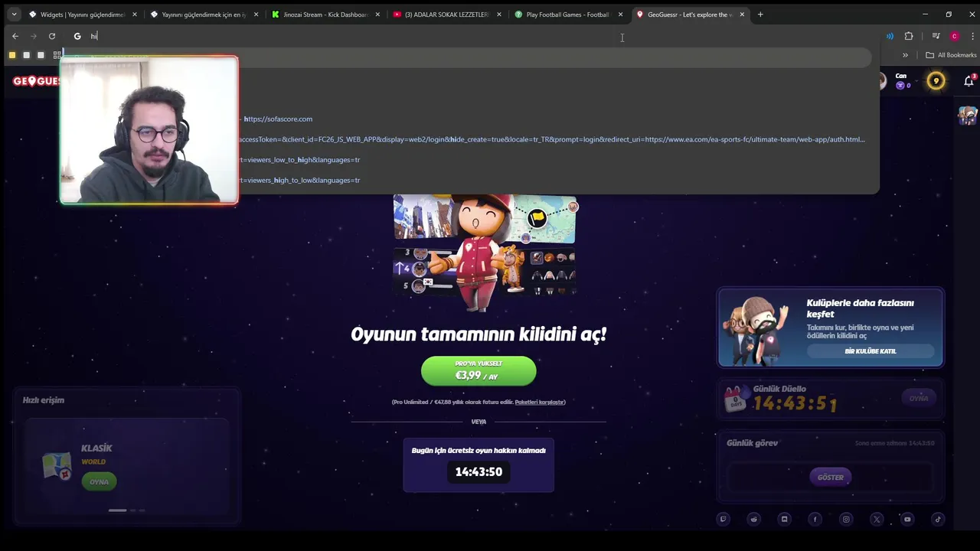Open the Facebook social icon
This screenshot has height=551, width=980.
point(815,519)
